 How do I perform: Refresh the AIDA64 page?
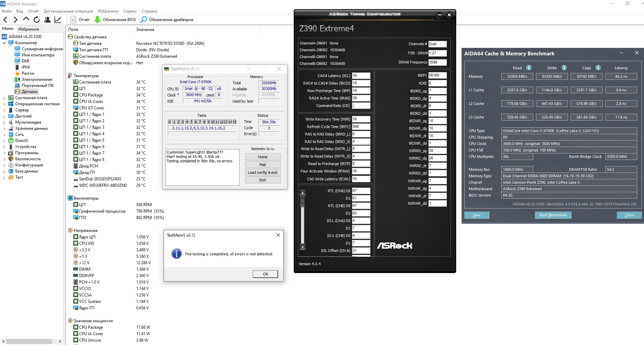(x=37, y=20)
